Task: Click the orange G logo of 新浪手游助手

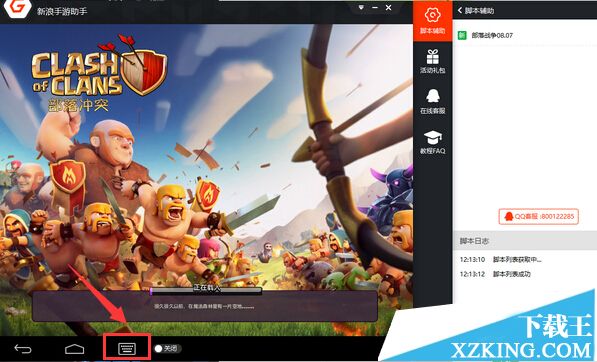Action: pyautogui.click(x=17, y=8)
